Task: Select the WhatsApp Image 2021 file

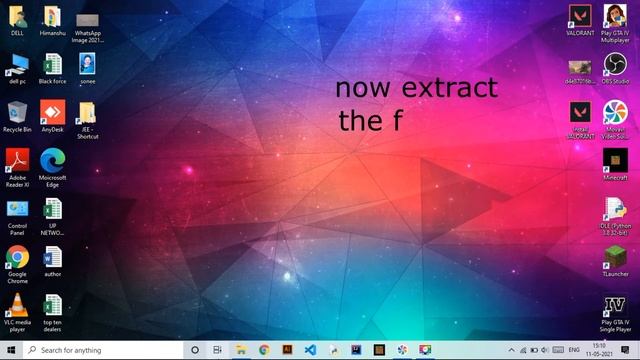Action: [87, 28]
